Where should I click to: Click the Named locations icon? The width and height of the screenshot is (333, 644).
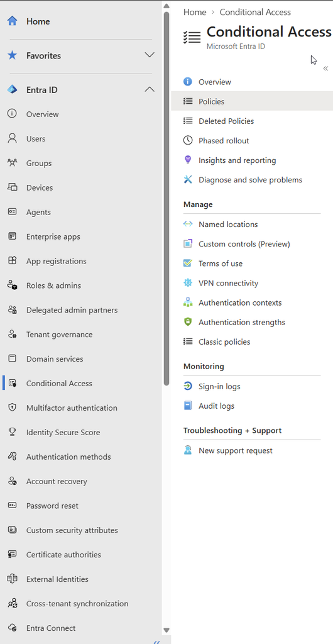click(188, 225)
